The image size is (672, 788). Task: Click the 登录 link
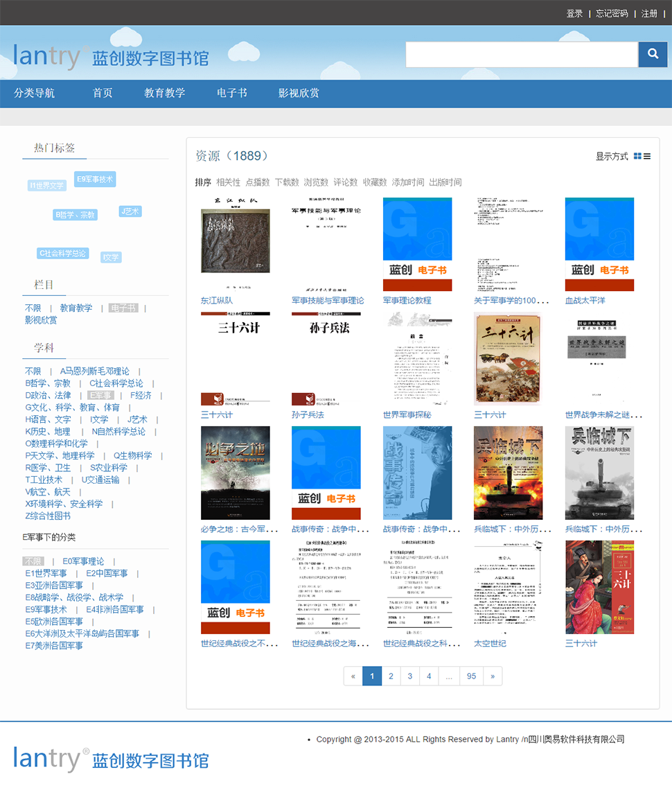574,13
